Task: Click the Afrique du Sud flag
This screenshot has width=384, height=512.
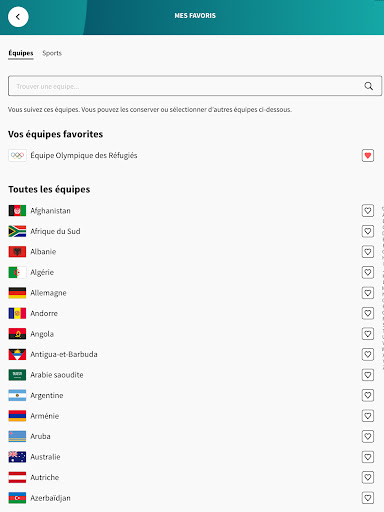Action: click(17, 231)
